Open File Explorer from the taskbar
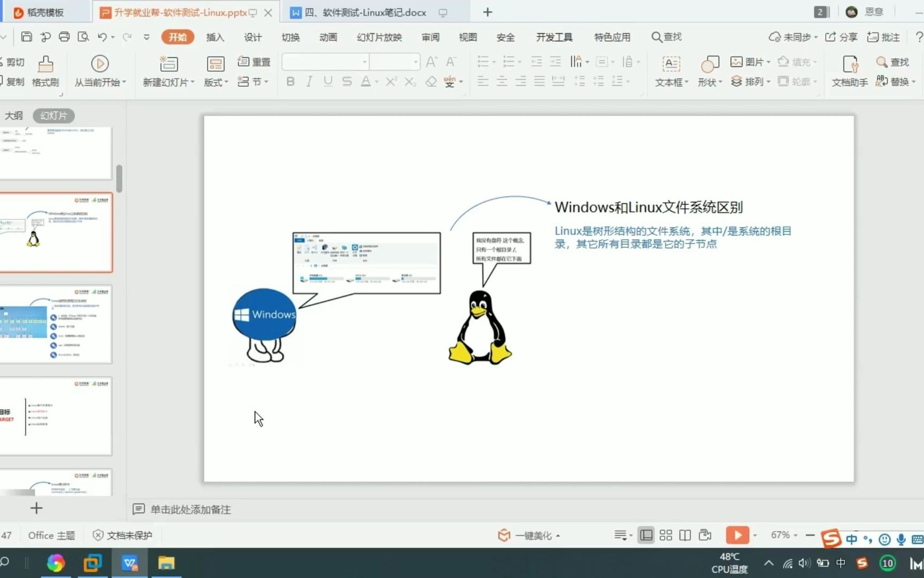 point(166,563)
